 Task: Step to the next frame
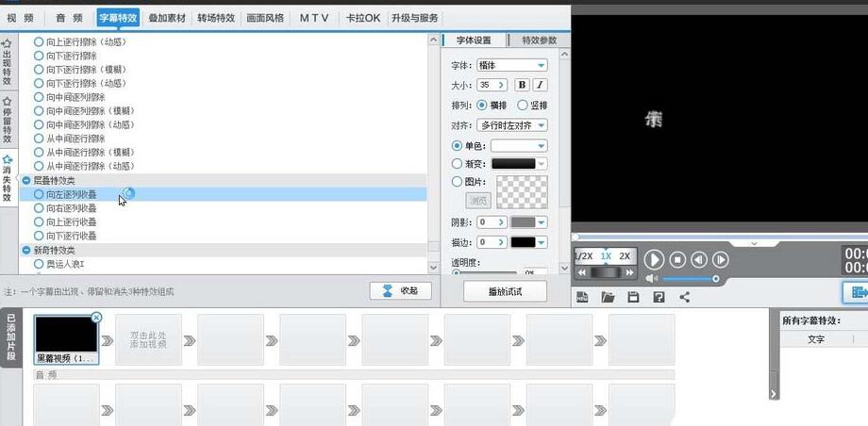(x=720, y=259)
